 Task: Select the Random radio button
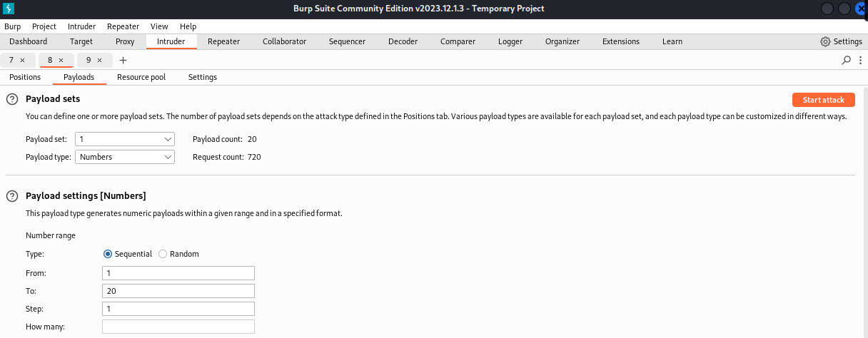(x=163, y=254)
